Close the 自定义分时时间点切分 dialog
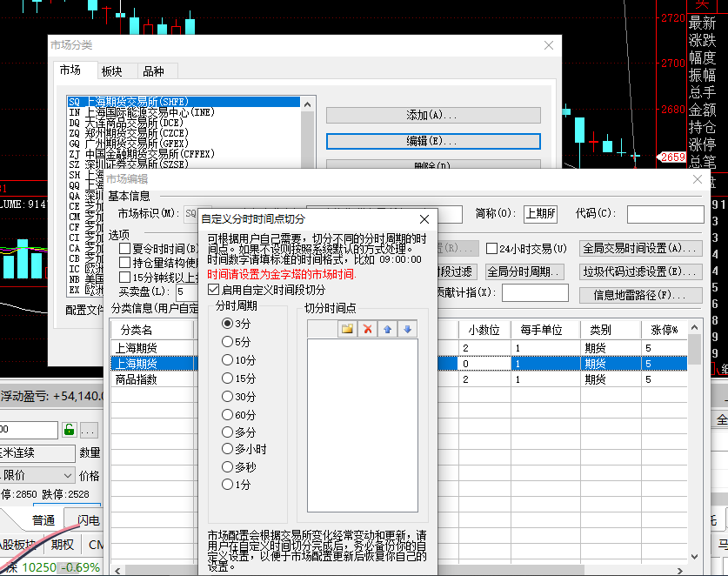 coord(424,219)
